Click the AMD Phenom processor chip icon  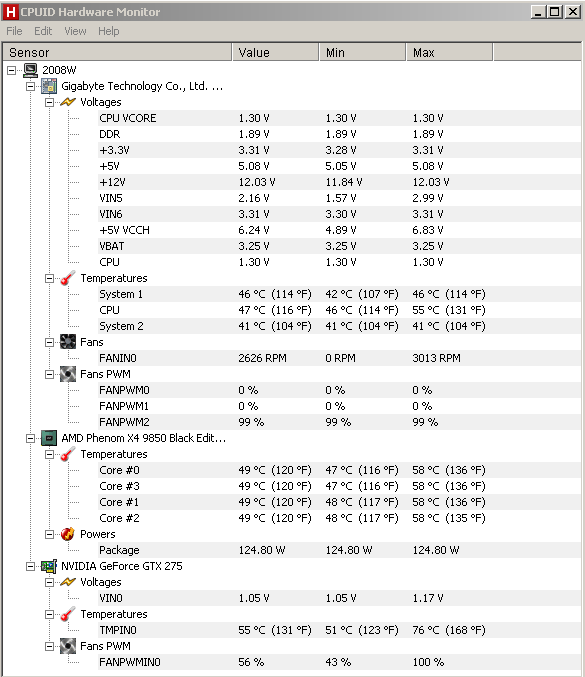(x=49, y=438)
